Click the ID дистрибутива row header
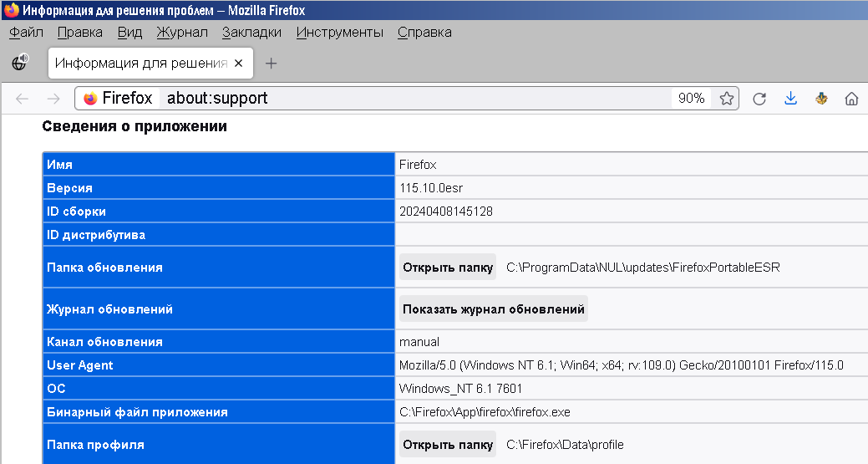Screen dimensions: 868x464 219,235
